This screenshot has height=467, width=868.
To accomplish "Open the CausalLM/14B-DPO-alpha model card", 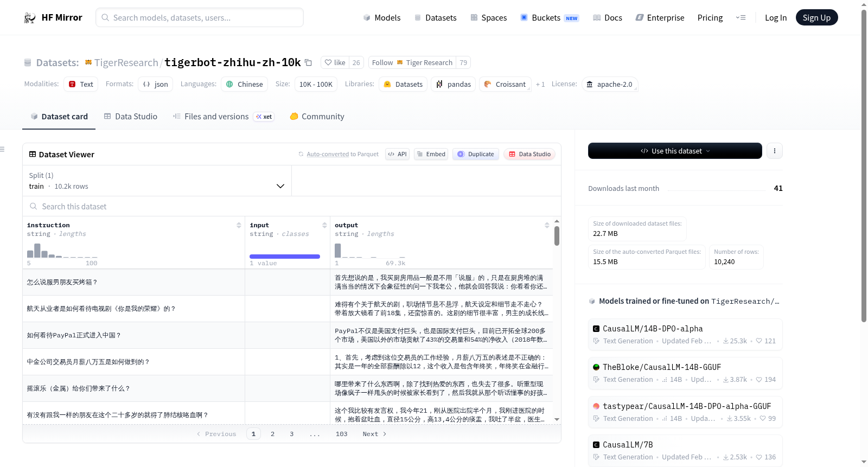I will coord(685,334).
